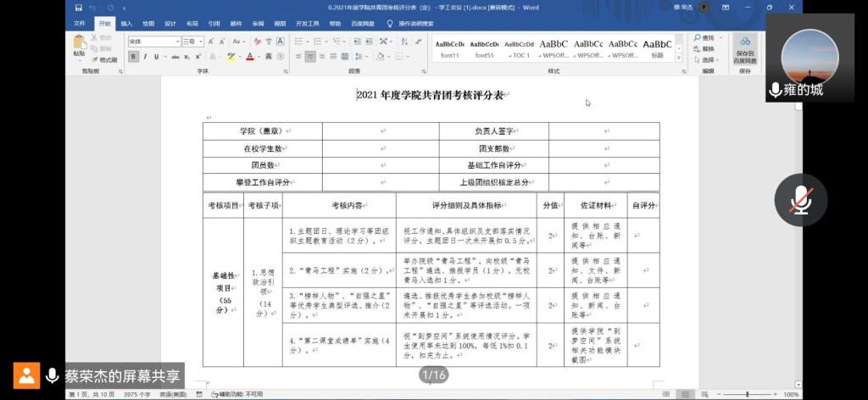Image resolution: width=868 pixels, height=400 pixels.
Task: Unmute the crossed-out microphone button
Action: pos(801,200)
